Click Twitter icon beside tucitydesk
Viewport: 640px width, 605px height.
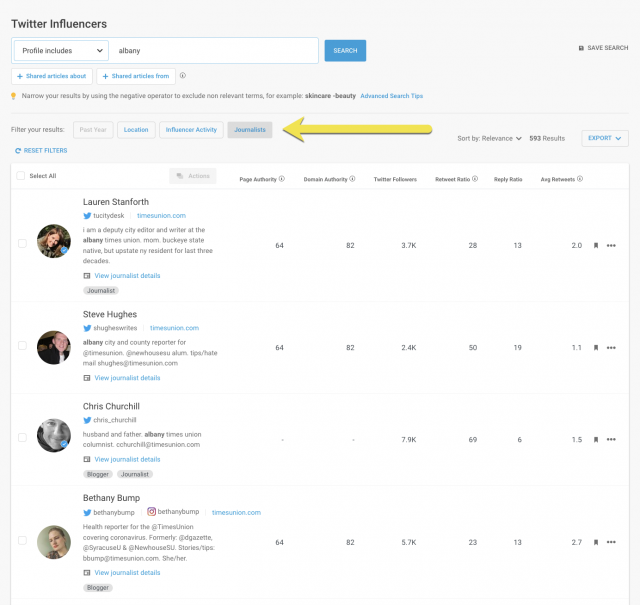[87, 216]
